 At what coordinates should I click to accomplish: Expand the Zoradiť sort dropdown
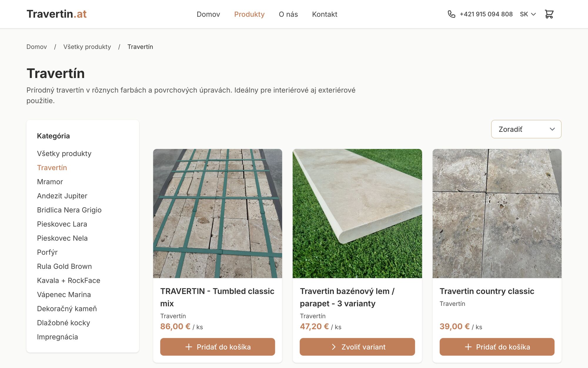tap(526, 129)
